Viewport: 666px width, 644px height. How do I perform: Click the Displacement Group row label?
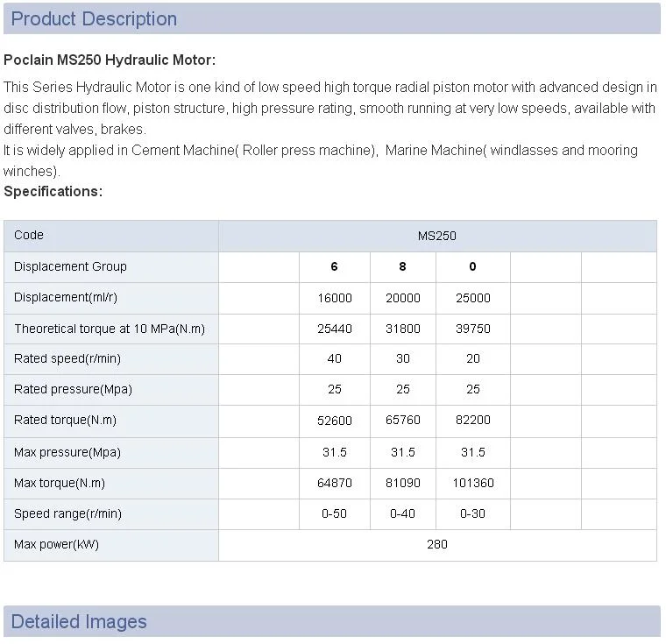(70, 266)
